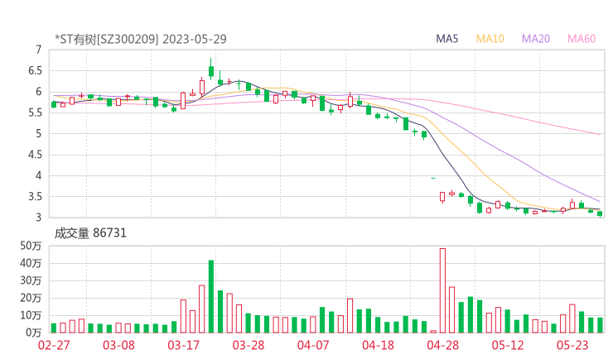Click the 10万 volume axis label
This screenshot has width=613, height=364.
31,315
